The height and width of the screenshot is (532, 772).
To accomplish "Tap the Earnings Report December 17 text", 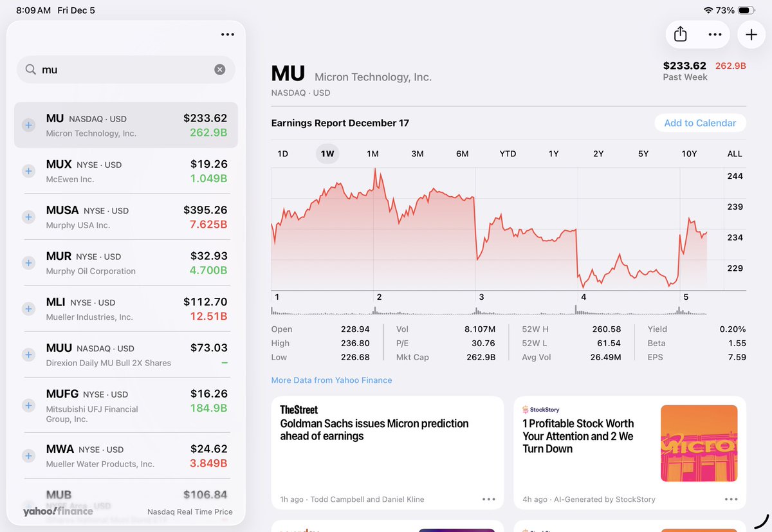I will pos(340,123).
